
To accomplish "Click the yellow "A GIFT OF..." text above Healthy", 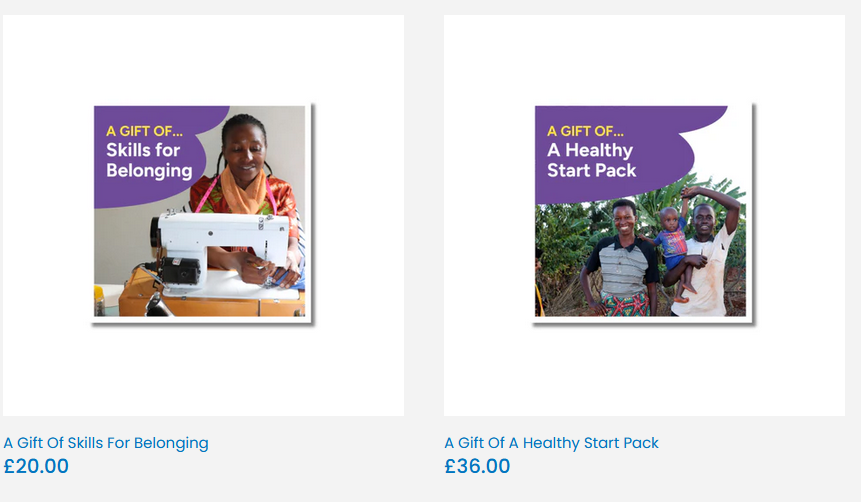I will point(585,130).
